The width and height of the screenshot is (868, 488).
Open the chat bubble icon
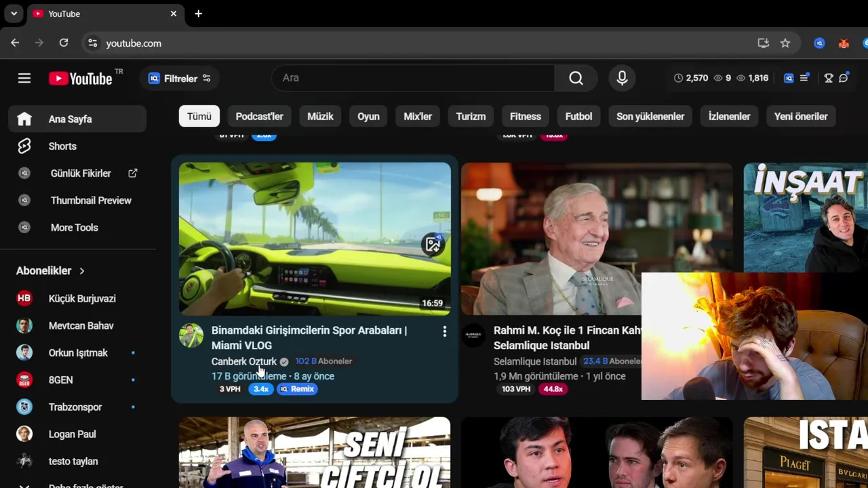(x=844, y=78)
